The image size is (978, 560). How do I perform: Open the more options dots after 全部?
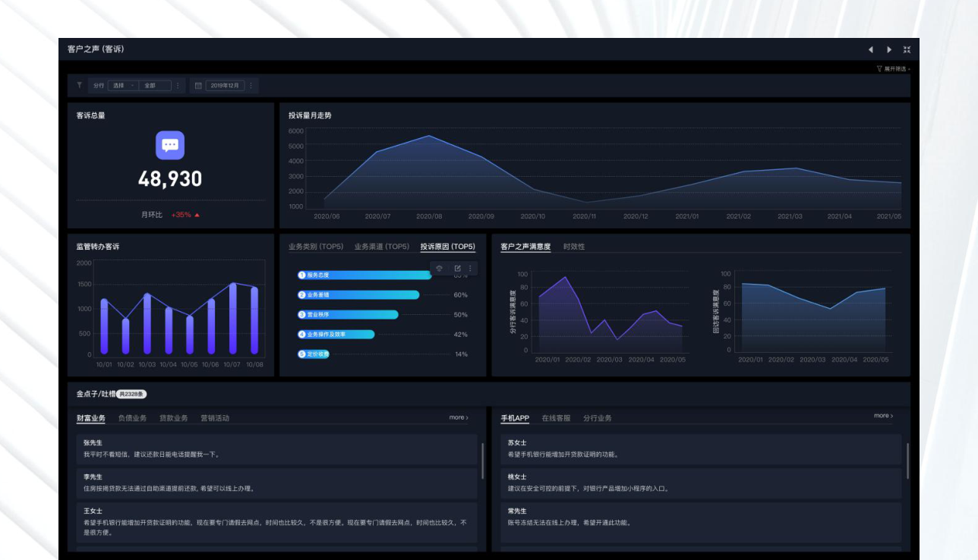click(x=178, y=86)
